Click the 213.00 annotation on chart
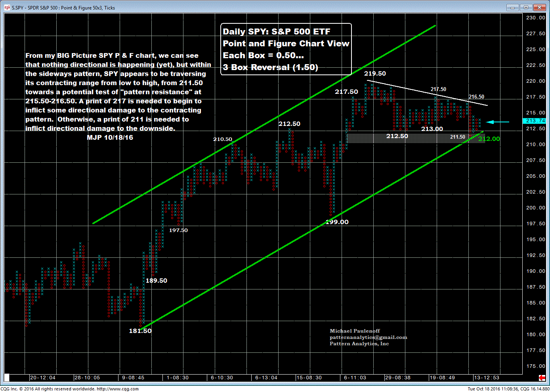 tap(432, 129)
